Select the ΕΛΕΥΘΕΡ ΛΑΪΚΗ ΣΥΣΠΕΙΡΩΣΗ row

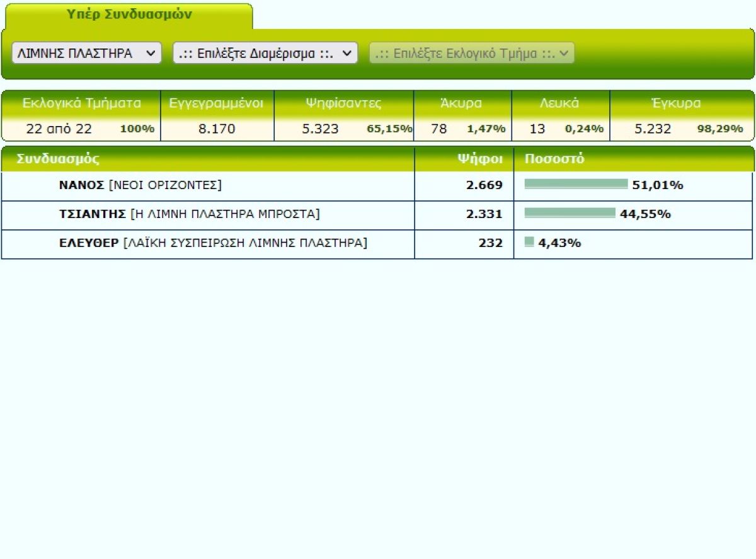(x=377, y=244)
